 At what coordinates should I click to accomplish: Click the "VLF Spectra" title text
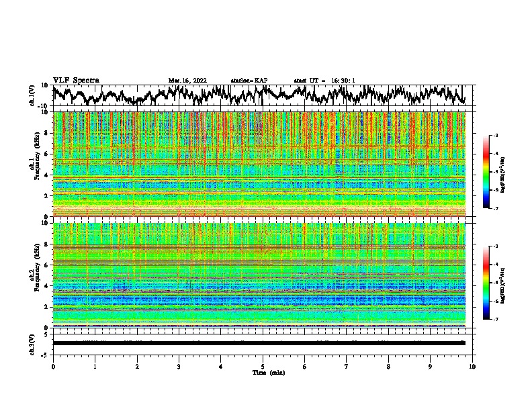click(x=76, y=81)
